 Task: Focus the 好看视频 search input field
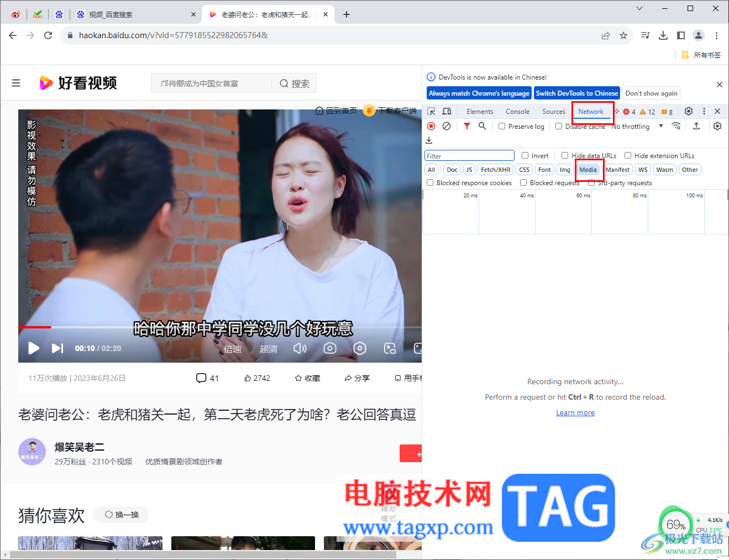[x=211, y=83]
